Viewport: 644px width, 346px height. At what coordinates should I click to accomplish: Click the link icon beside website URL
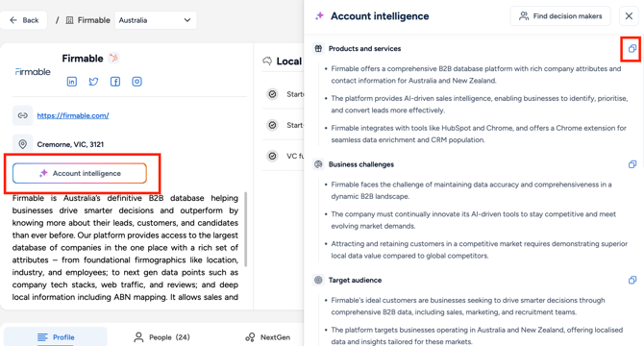point(23,115)
